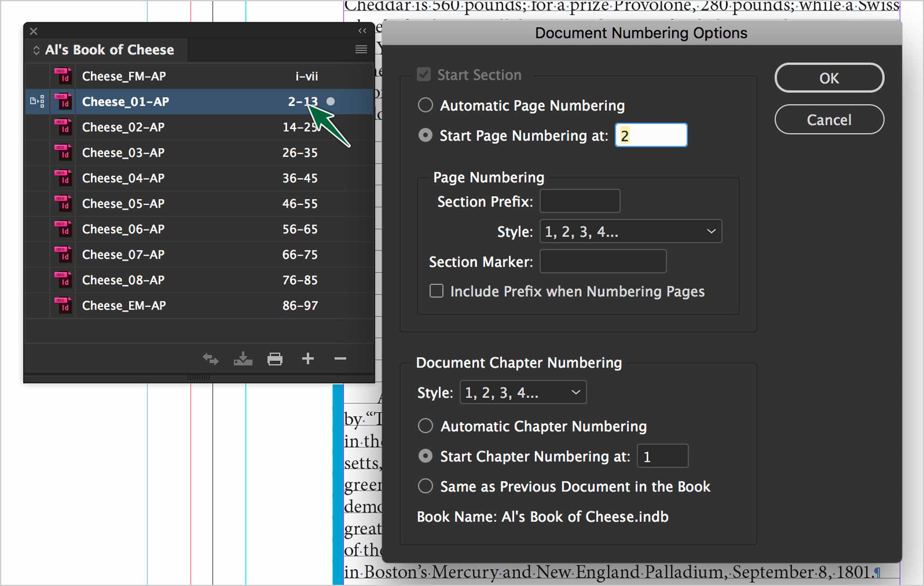
Task: Choose Same as Previous Document in the Book
Action: 425,486
